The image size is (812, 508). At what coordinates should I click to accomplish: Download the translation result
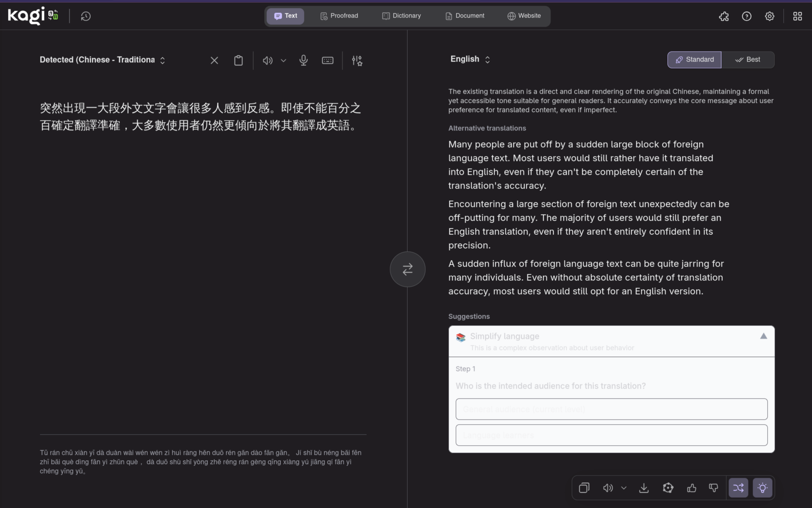tap(644, 488)
